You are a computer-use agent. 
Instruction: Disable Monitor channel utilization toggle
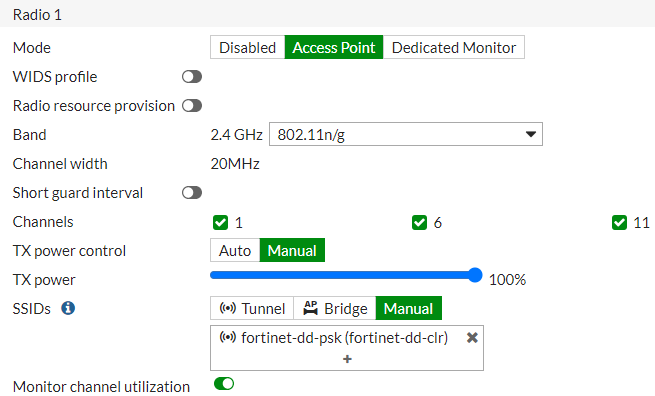(x=224, y=383)
